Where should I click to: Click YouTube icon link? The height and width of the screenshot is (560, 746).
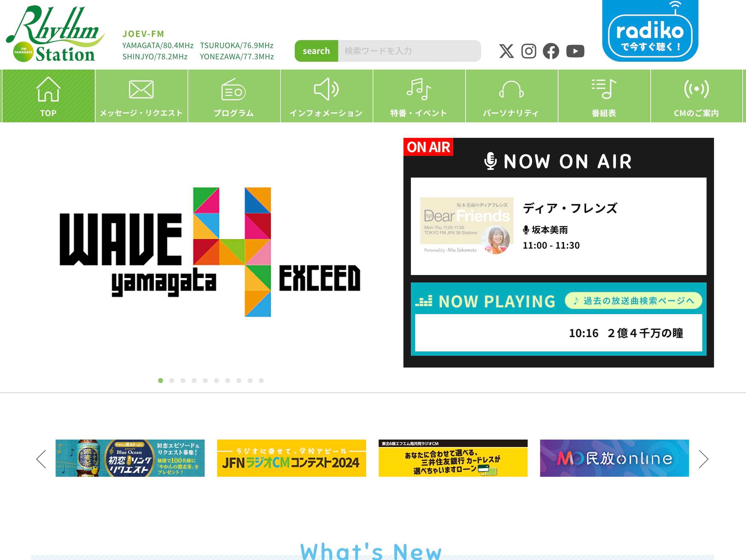pyautogui.click(x=575, y=51)
